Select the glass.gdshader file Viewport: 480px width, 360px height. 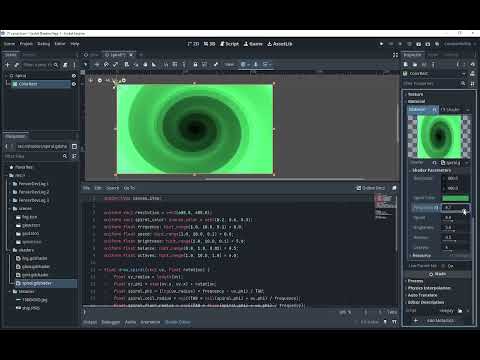tap(33, 267)
